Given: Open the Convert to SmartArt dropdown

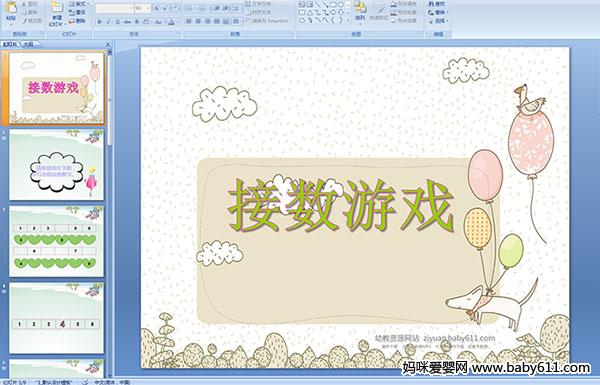Looking at the screenshot, I should [269, 21].
